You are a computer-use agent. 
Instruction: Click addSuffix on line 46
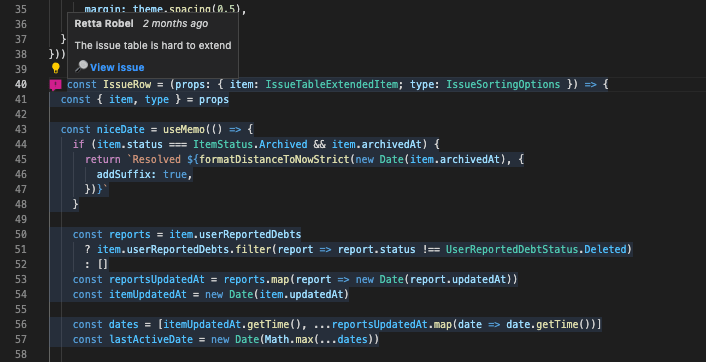(x=124, y=174)
